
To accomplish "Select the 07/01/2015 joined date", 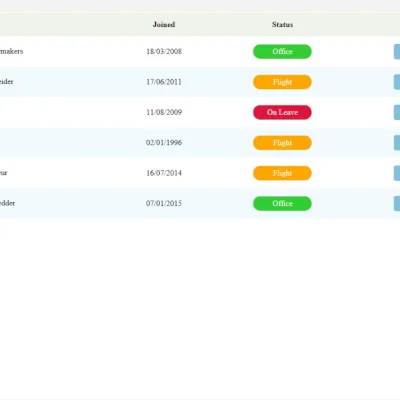I will pyautogui.click(x=164, y=203).
